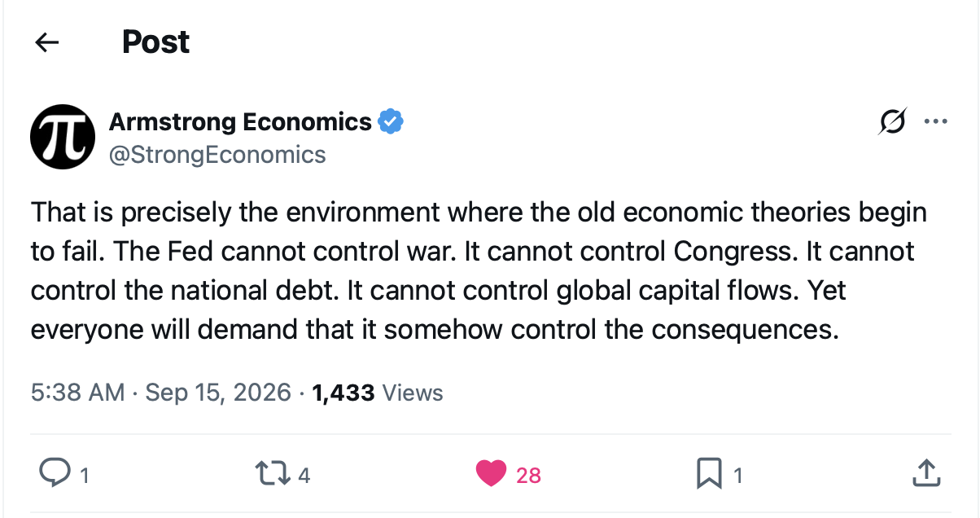Visit the @StrongEconomics handle link
This screenshot has height=518, width=980.
click(217, 155)
